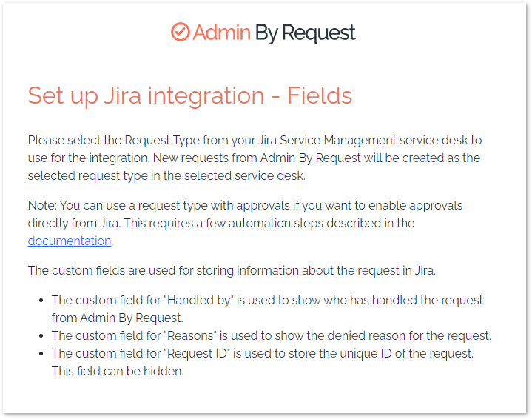
Task: Click the bullet dot before "Handled by" item
Action: [41, 301]
